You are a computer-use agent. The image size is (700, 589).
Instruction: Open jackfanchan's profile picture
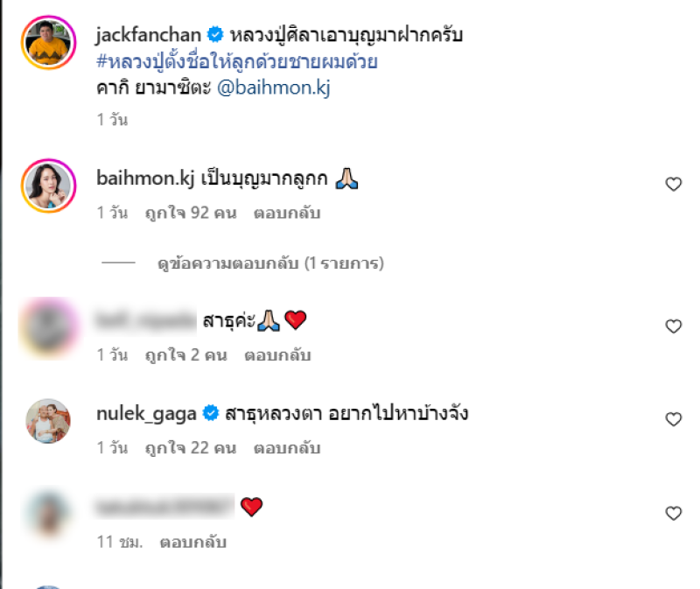[x=49, y=42]
